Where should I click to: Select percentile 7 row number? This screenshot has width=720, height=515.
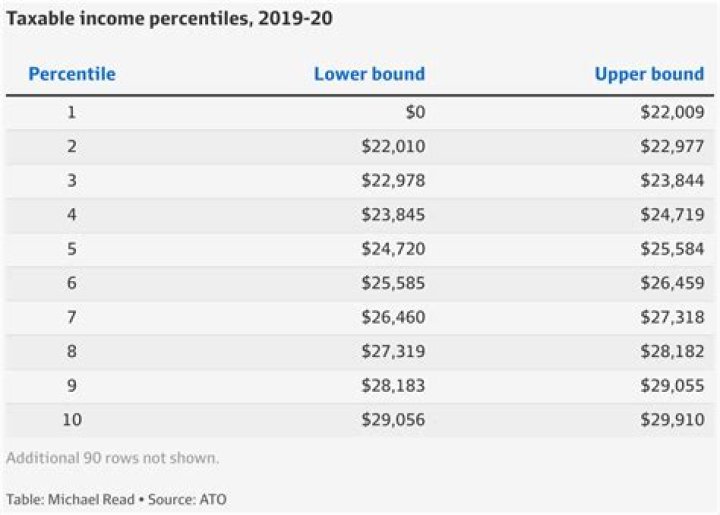[x=71, y=317]
